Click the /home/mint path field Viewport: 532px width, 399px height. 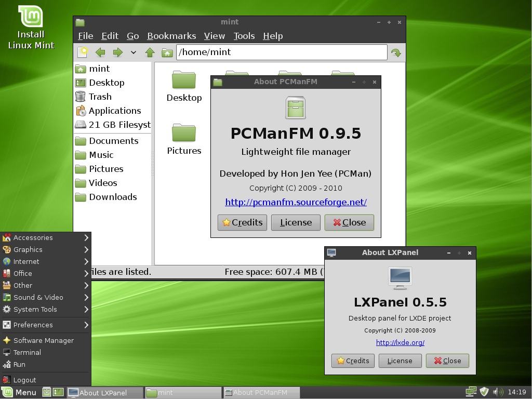[282, 52]
